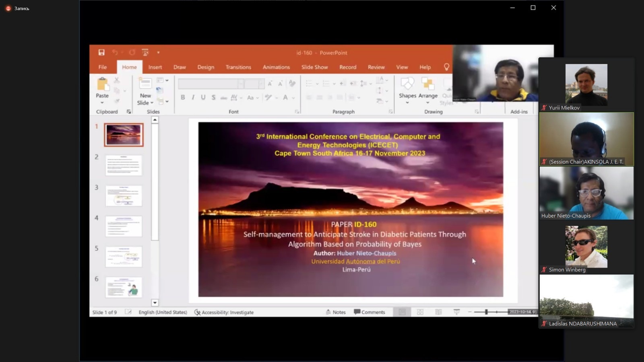Open the Comments pane

pyautogui.click(x=369, y=312)
